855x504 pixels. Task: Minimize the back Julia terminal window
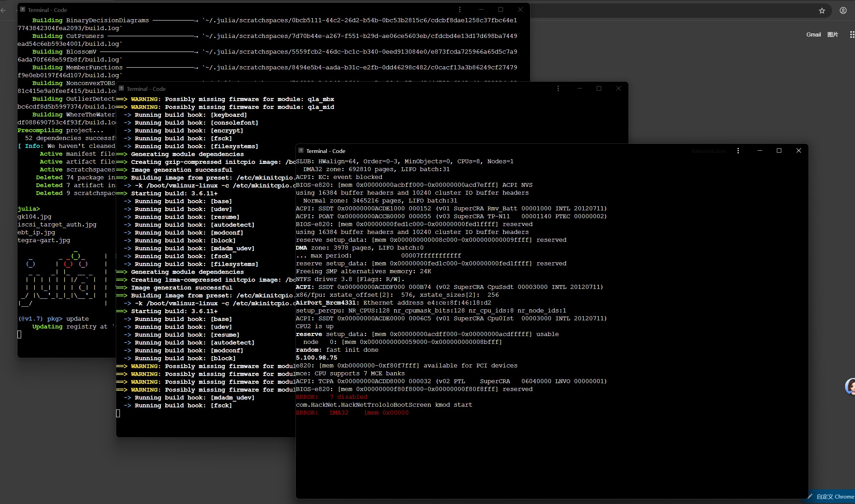pyautogui.click(x=481, y=10)
